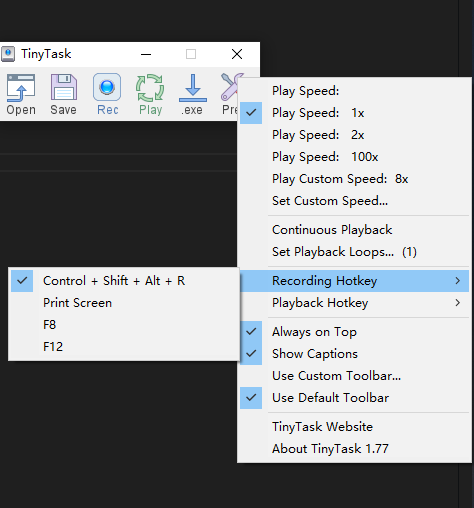Toggle Show Captions setting
Screen dimensions: 474x508
[354, 354]
